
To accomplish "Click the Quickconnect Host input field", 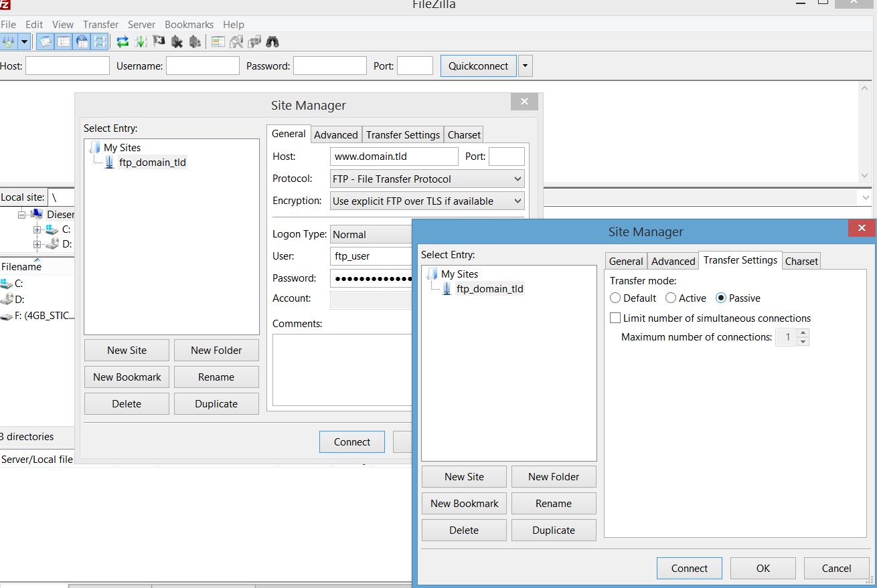I will click(x=68, y=66).
